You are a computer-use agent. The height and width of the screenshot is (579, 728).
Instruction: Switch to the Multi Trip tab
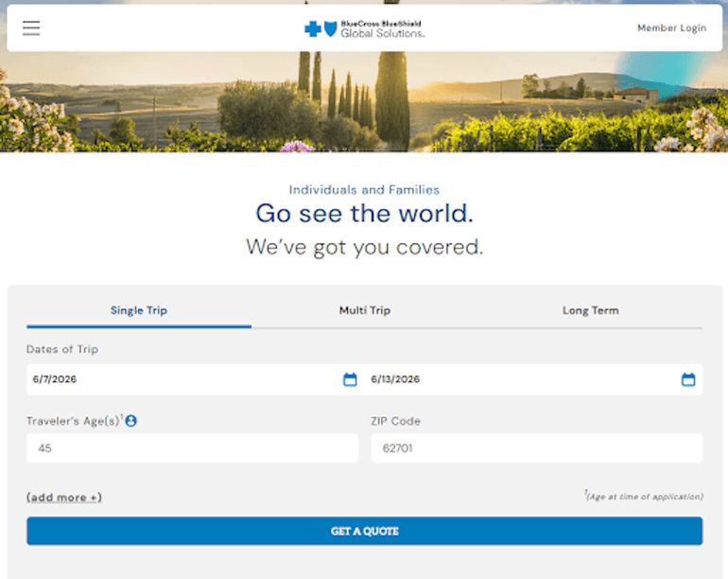pos(364,311)
